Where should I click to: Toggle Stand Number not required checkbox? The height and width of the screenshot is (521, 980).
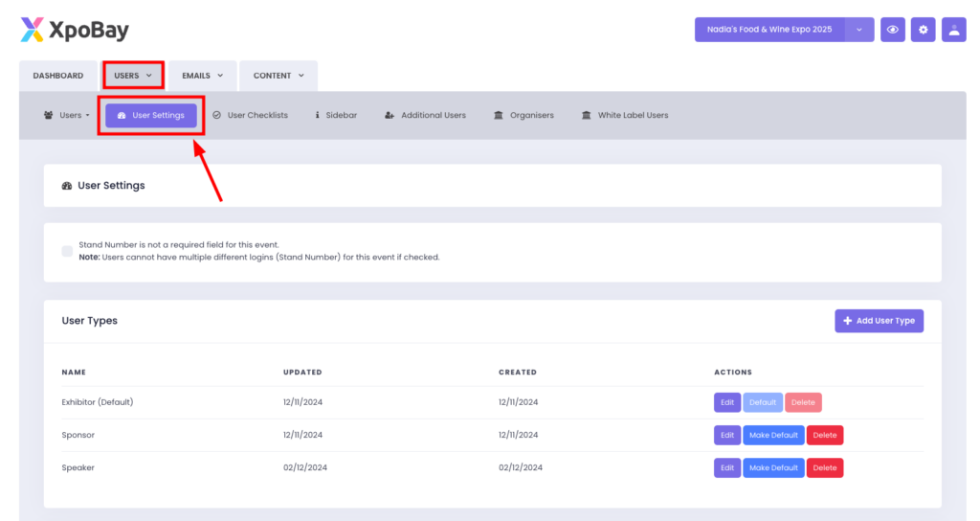(67, 251)
